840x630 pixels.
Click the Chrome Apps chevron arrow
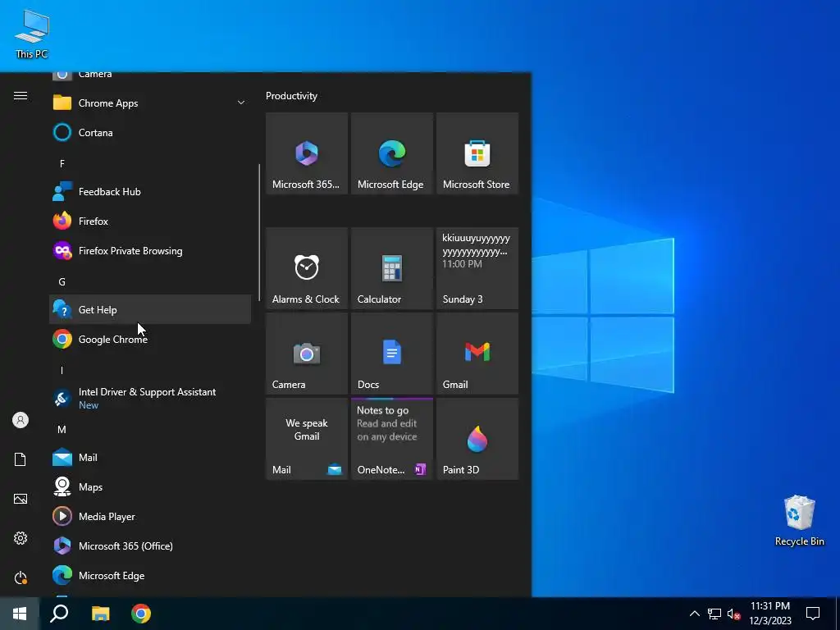pos(241,103)
